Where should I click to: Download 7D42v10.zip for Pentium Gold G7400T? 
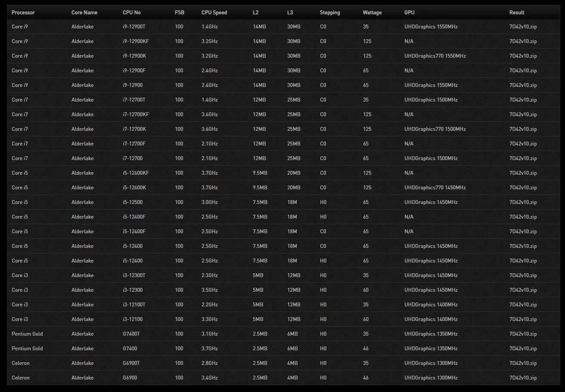[523, 334]
